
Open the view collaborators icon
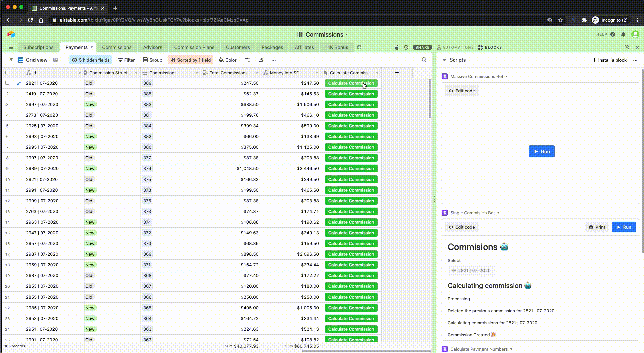coord(56,60)
